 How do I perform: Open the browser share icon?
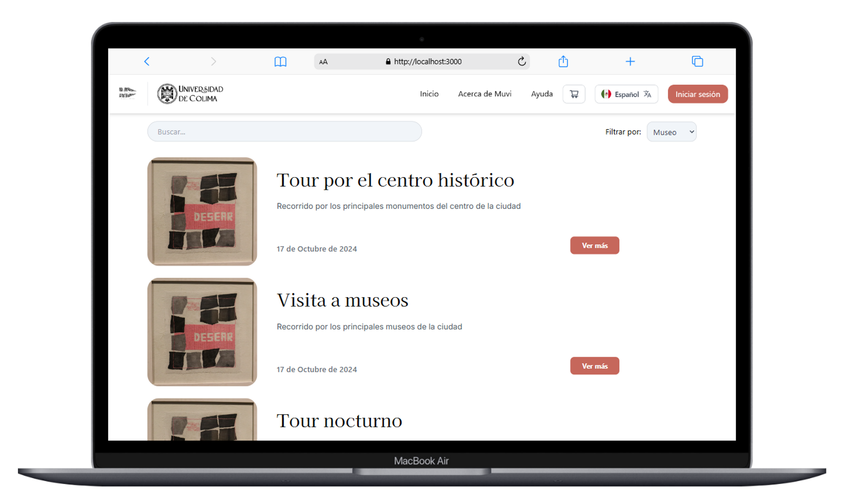[x=563, y=61]
